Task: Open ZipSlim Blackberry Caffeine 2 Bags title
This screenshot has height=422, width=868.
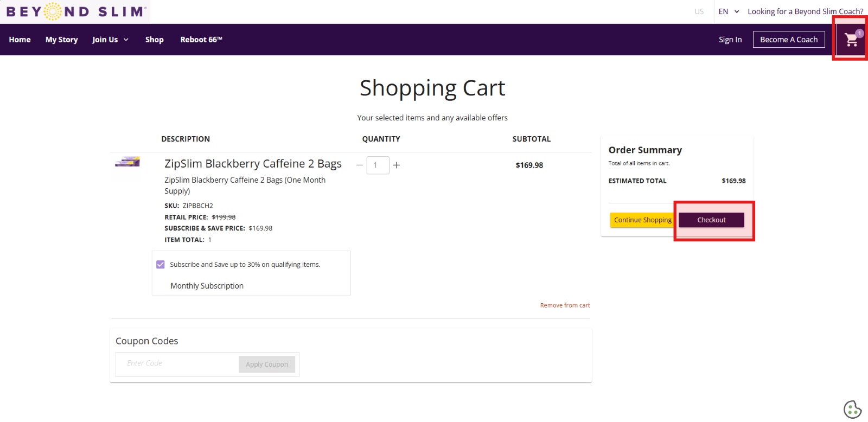Action: tap(253, 164)
